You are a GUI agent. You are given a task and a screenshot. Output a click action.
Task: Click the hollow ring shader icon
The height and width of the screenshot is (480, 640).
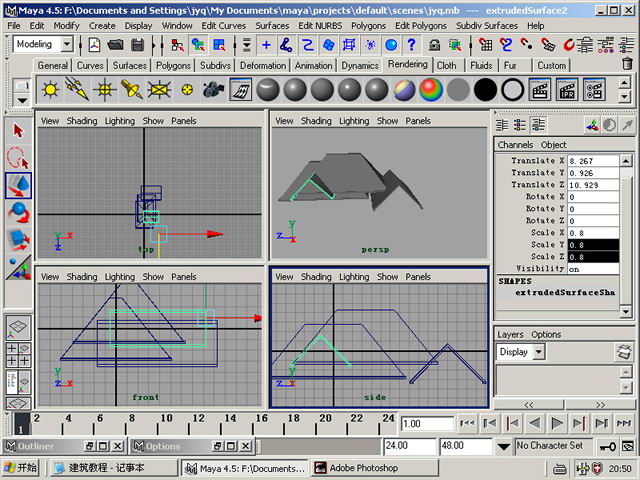[x=513, y=89]
